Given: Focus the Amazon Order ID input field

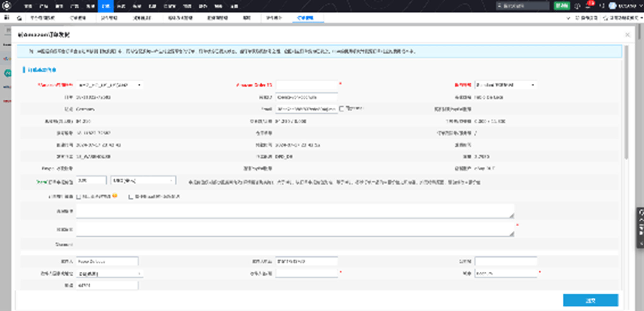Looking at the screenshot, I should 306,85.
